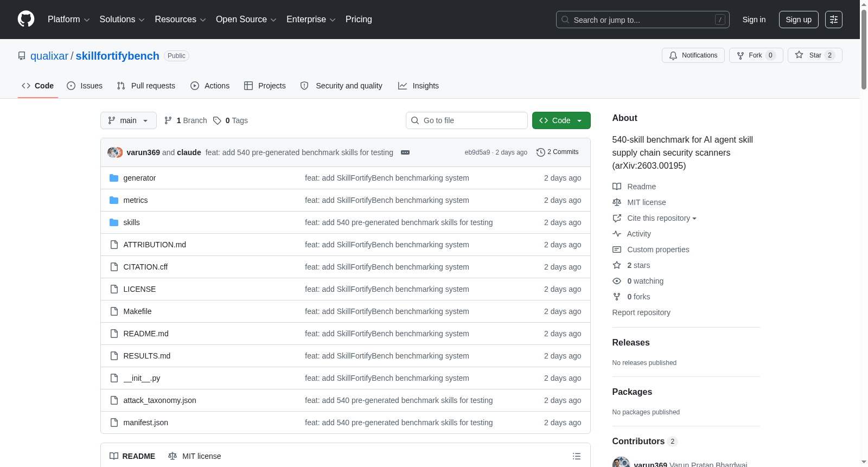Click the ATTRIBUTION.md file icon

pyautogui.click(x=114, y=245)
